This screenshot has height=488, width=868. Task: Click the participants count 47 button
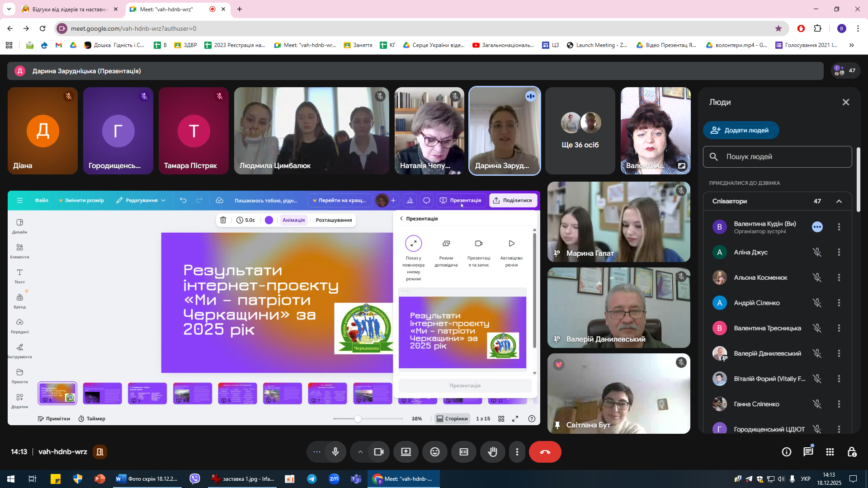click(x=845, y=70)
